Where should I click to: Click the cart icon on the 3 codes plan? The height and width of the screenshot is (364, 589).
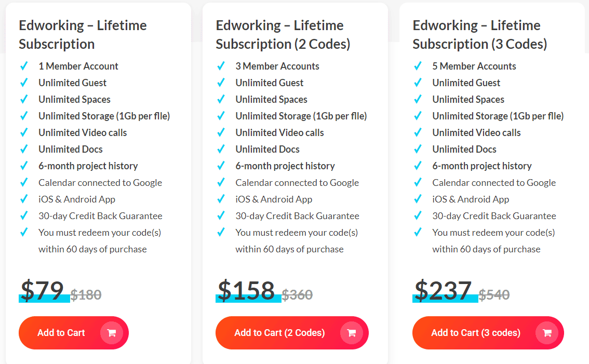point(548,333)
